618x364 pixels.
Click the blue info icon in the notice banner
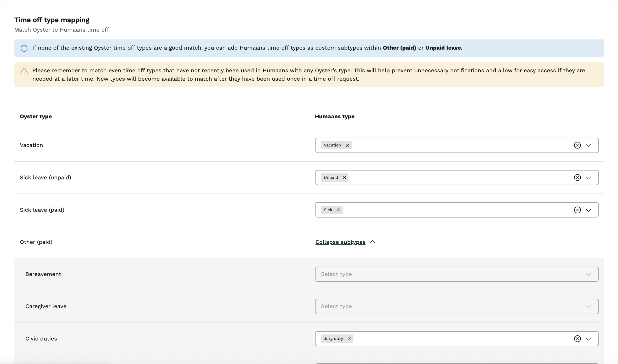[x=24, y=48]
